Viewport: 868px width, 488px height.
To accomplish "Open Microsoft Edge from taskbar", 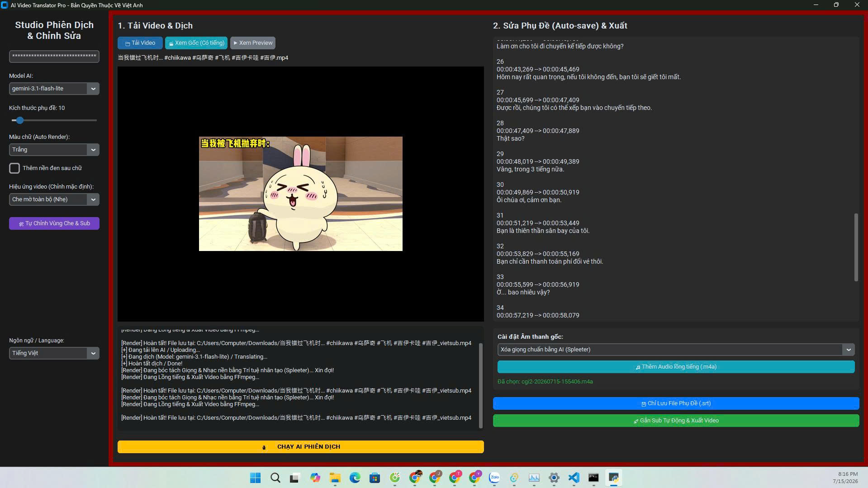I will tap(355, 478).
